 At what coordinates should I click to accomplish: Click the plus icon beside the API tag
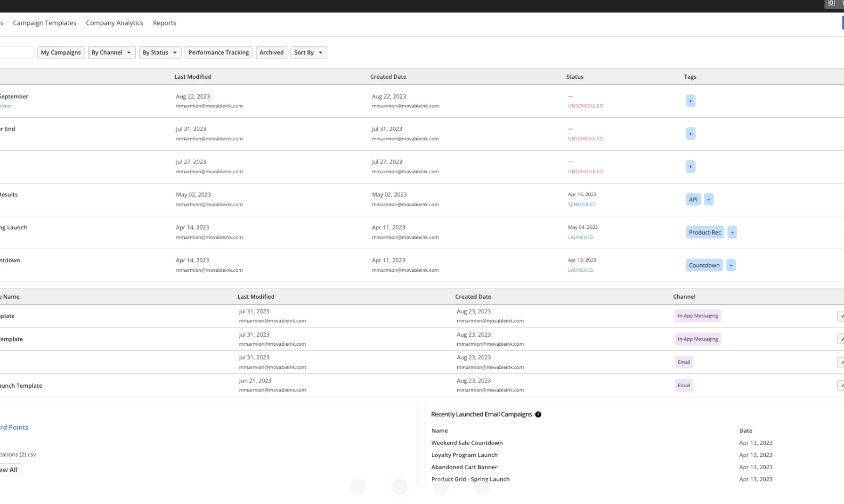pyautogui.click(x=708, y=200)
